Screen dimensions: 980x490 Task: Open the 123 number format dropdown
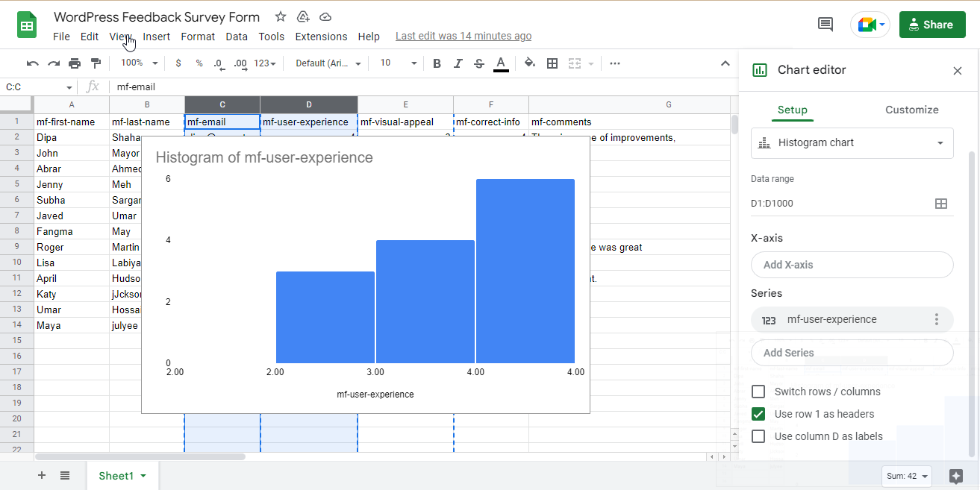click(265, 63)
